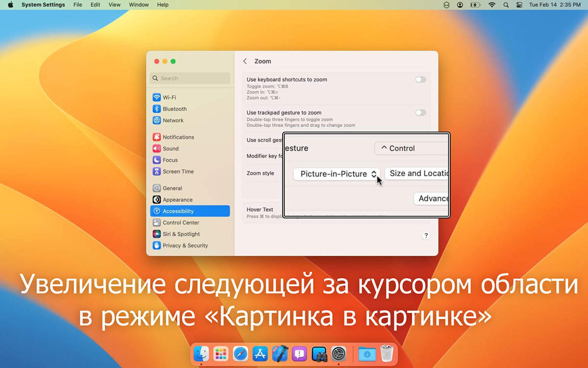Screen dimensions: 588x368
Task: Click magnified Size and Location button
Action: (x=417, y=173)
